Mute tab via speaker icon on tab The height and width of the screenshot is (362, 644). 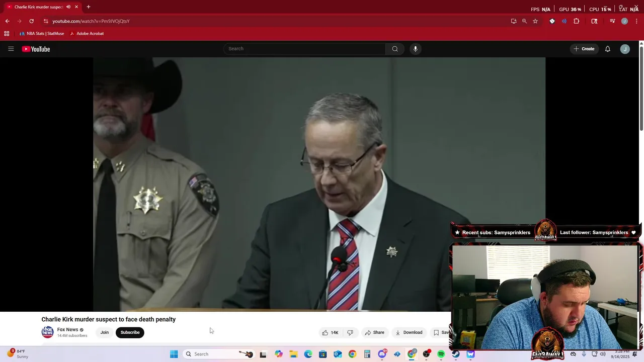pos(68,7)
